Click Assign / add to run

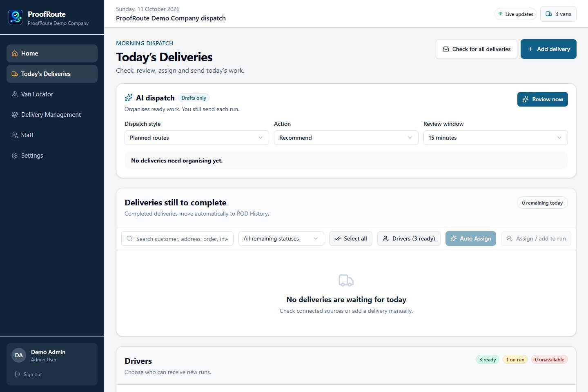click(536, 238)
